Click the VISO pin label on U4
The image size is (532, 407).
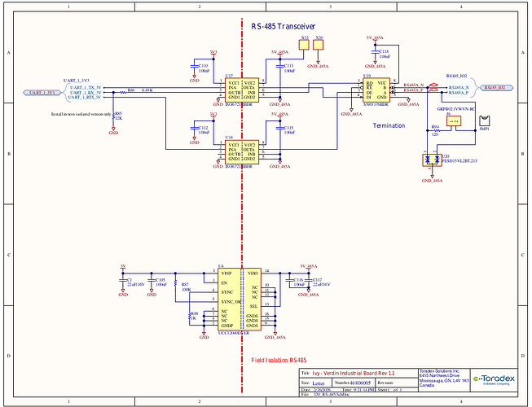coord(253,274)
